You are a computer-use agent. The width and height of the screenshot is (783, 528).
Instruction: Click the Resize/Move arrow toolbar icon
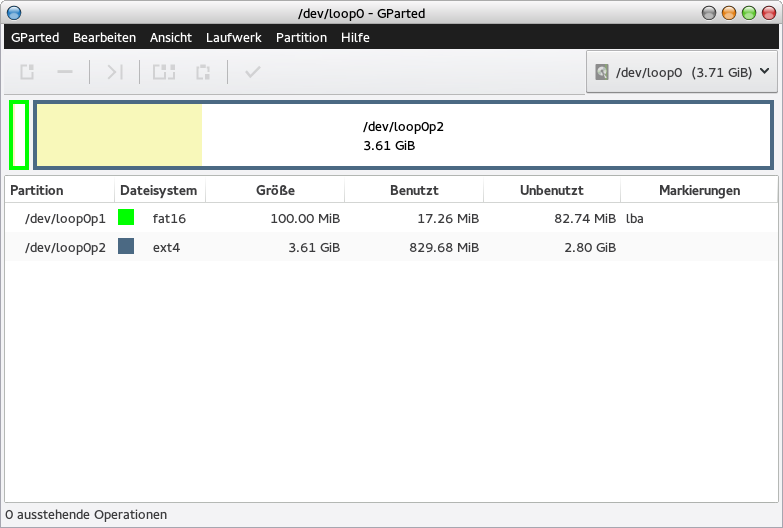(x=115, y=72)
